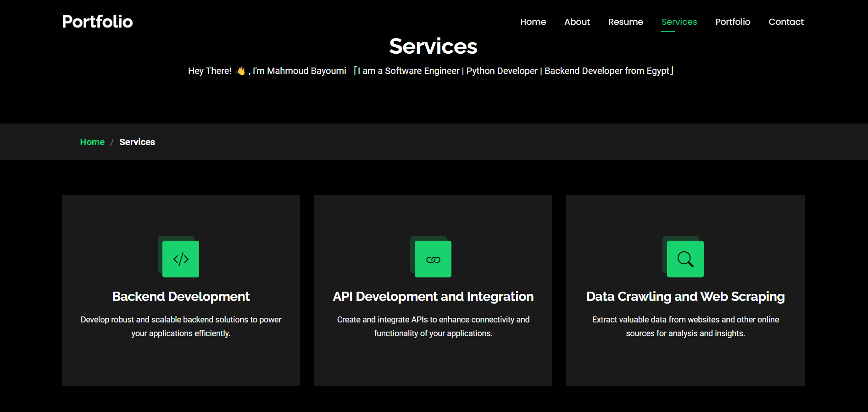Click the Data Crawling magnifier icon
Image resolution: width=868 pixels, height=412 pixels.
click(685, 259)
